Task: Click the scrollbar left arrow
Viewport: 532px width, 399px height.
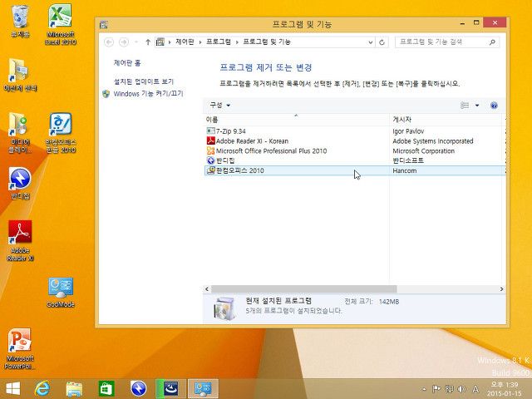Action: click(207, 289)
